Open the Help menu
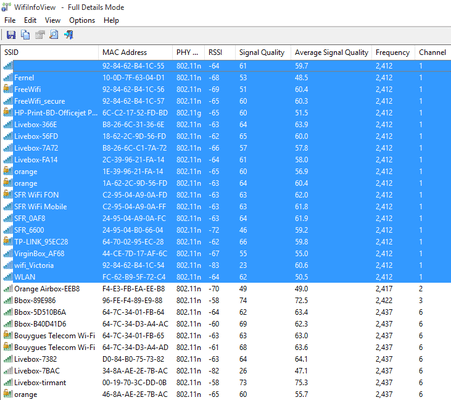 pyautogui.click(x=111, y=20)
